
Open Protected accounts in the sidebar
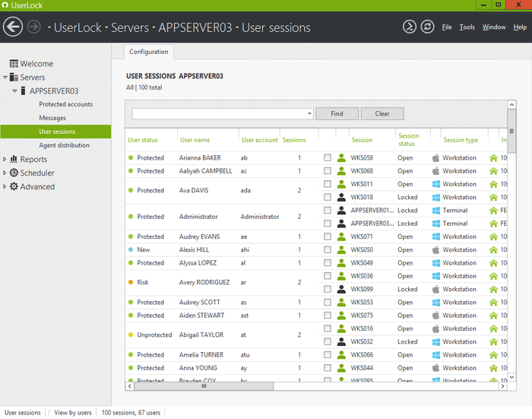point(66,104)
